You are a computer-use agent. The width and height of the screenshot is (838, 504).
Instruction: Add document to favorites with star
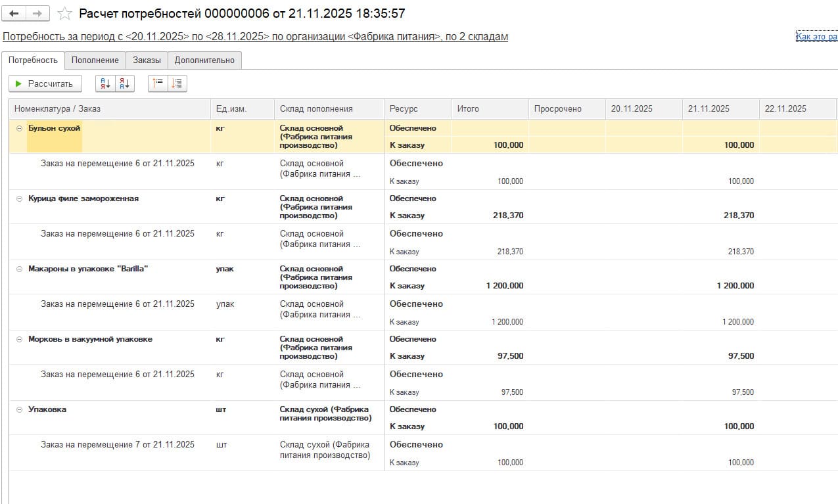[64, 13]
